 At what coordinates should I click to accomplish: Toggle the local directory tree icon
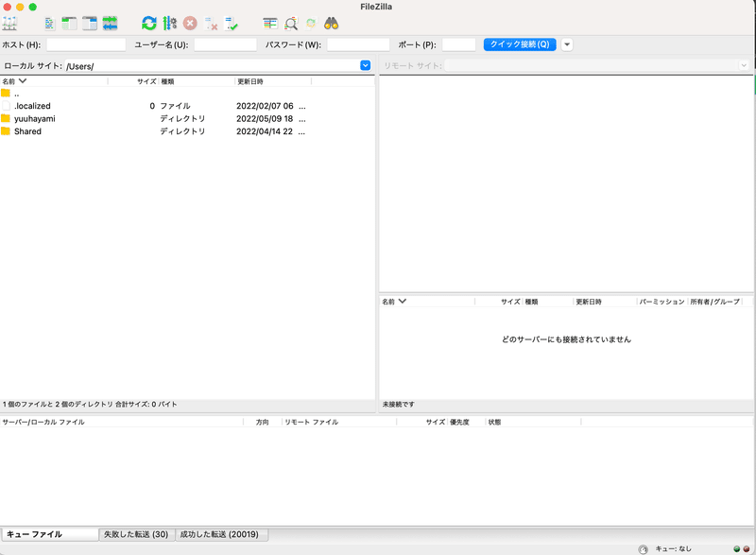(69, 23)
